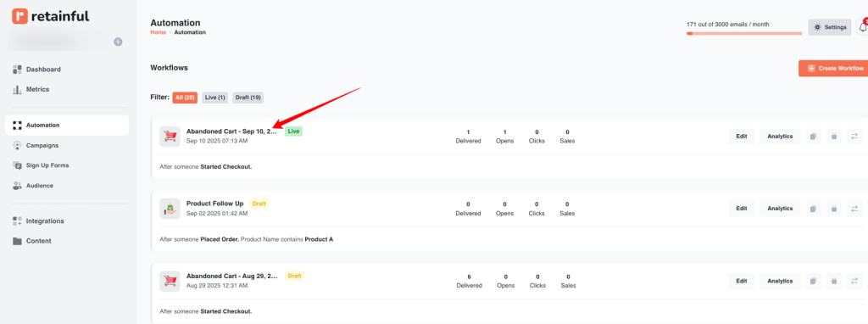
Task: Click cart icon of Aug 29 workflow
Action: (170, 281)
